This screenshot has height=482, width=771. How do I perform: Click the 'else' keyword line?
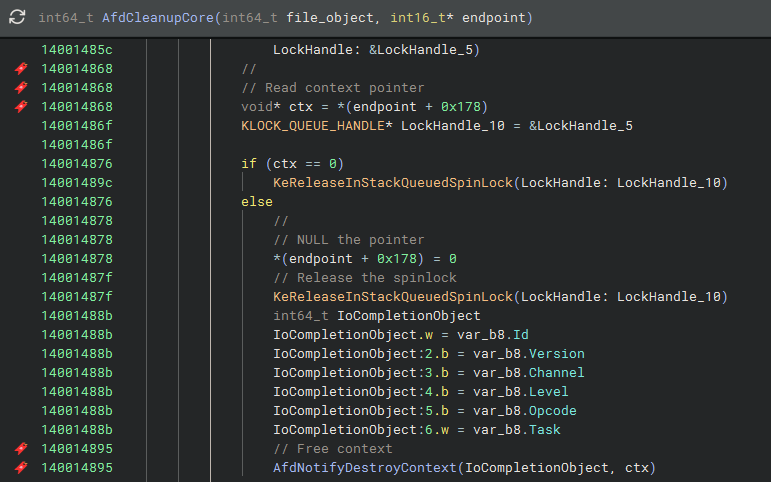257,202
